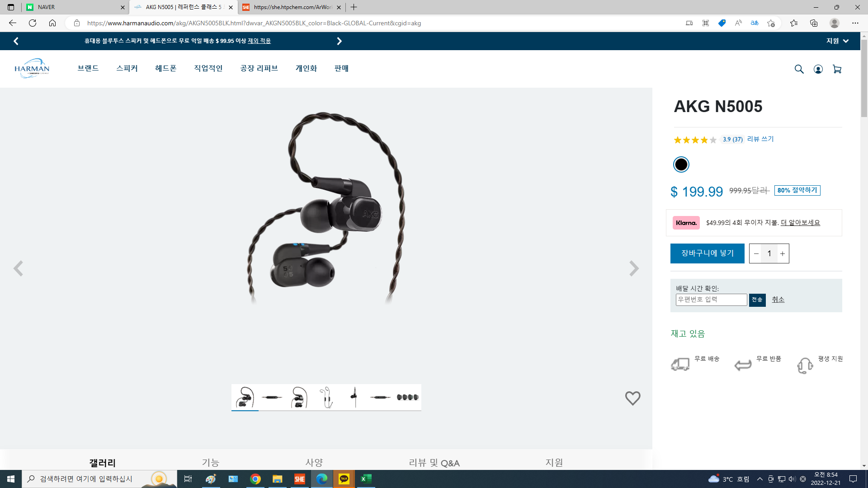Open KakaoTalk from the taskbar
Viewport: 868px width, 488px height.
pos(344,479)
